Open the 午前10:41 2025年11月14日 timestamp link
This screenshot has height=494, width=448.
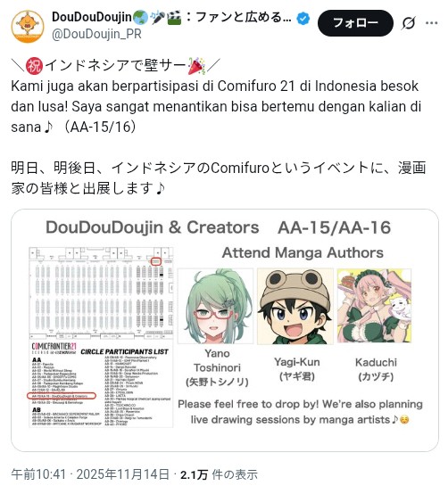[90, 474]
